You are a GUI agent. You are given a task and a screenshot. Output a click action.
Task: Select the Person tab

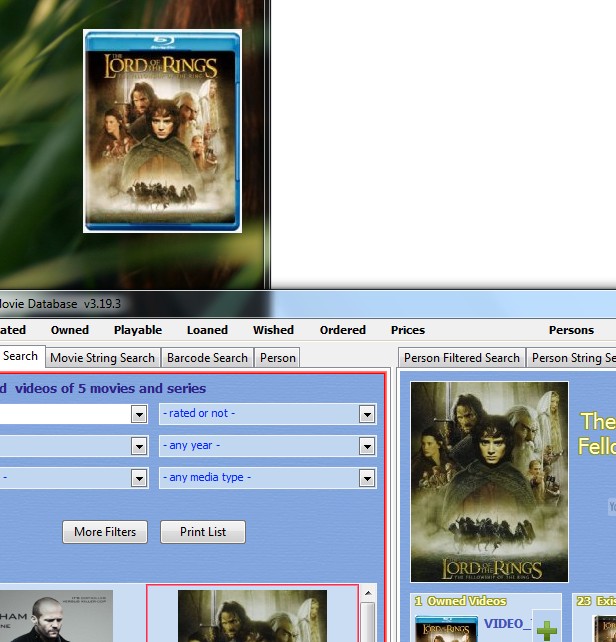pyautogui.click(x=278, y=358)
